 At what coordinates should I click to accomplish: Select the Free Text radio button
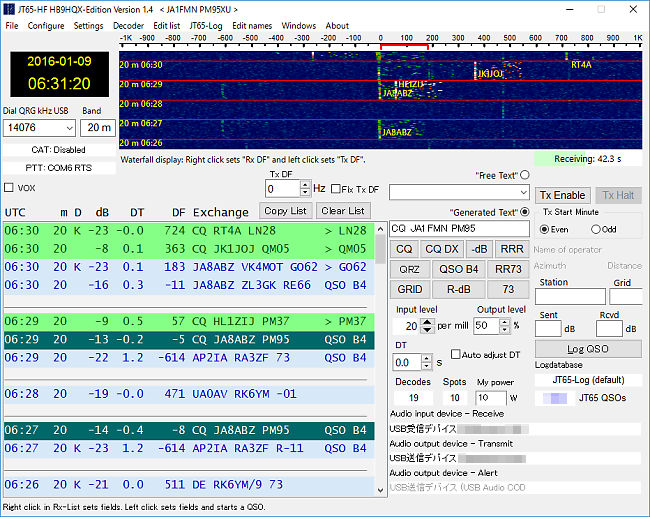(x=525, y=175)
